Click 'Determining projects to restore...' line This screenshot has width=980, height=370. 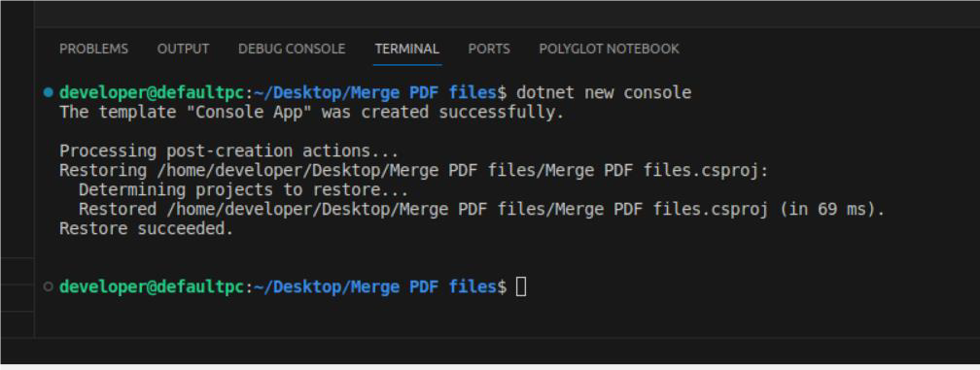244,189
